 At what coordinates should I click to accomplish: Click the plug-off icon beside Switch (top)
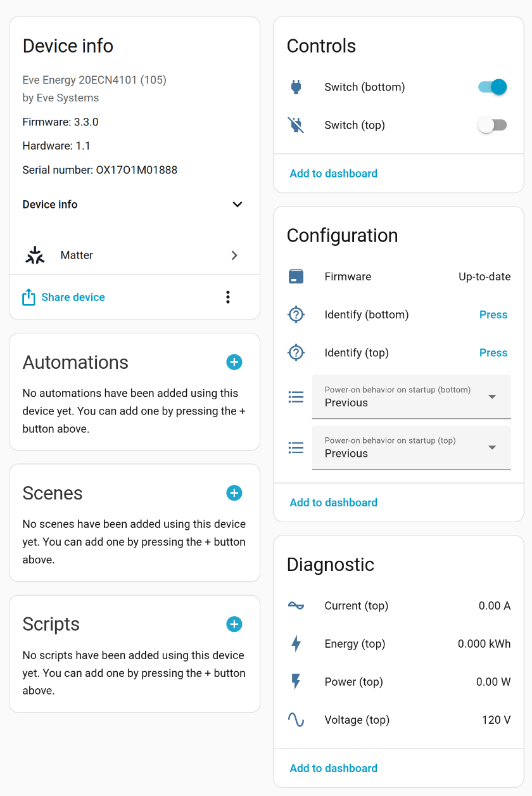click(x=296, y=125)
